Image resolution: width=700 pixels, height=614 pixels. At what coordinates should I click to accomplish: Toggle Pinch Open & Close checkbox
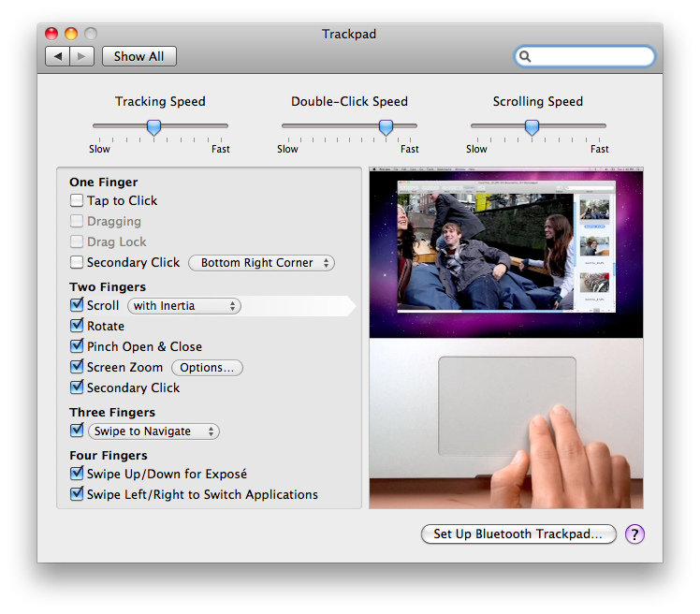pyautogui.click(x=77, y=346)
